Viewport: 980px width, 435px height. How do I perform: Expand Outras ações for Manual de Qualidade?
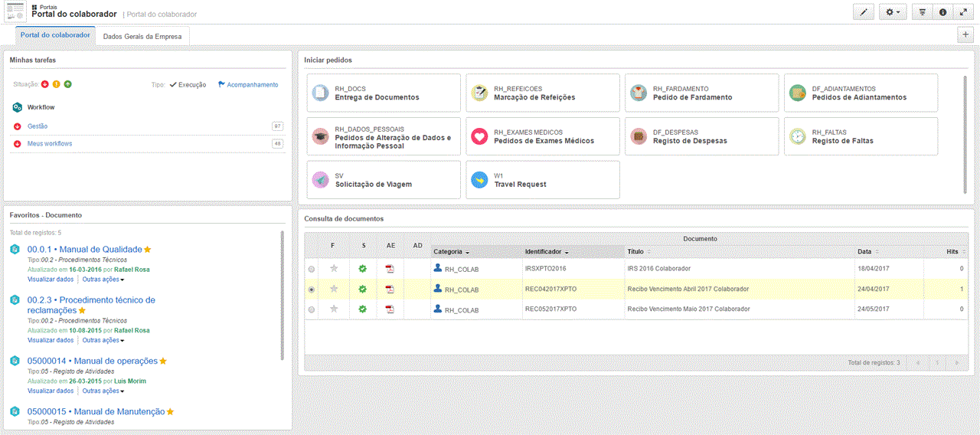[103, 280]
